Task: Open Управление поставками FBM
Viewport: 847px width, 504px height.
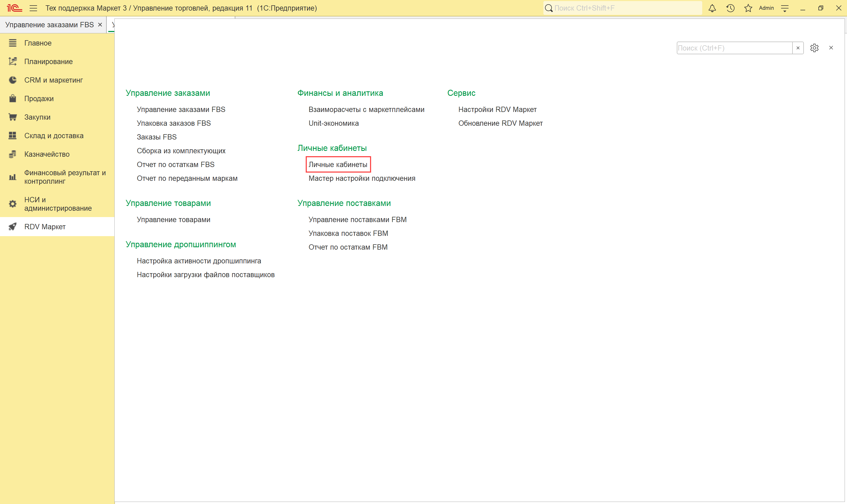Action: (x=358, y=219)
